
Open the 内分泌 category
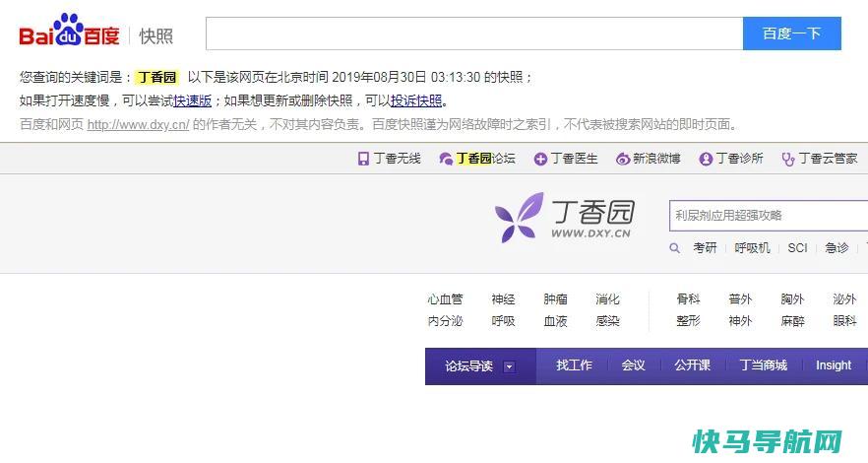pyautogui.click(x=445, y=321)
